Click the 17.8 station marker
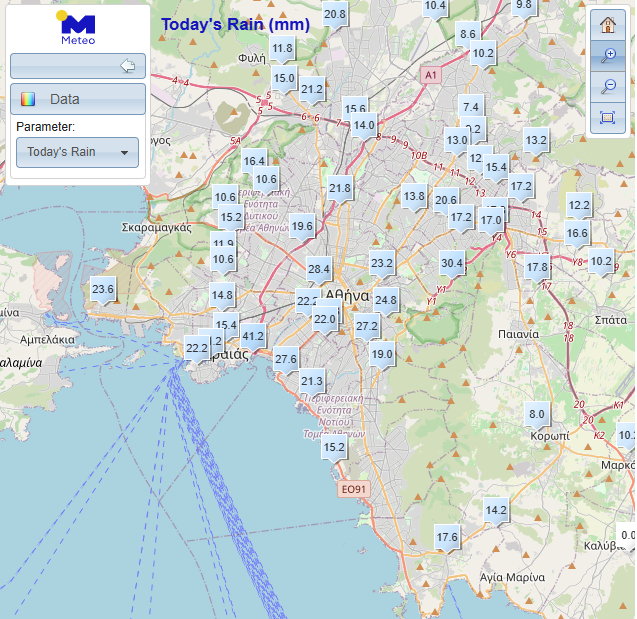The width and height of the screenshot is (637, 619). tap(537, 267)
